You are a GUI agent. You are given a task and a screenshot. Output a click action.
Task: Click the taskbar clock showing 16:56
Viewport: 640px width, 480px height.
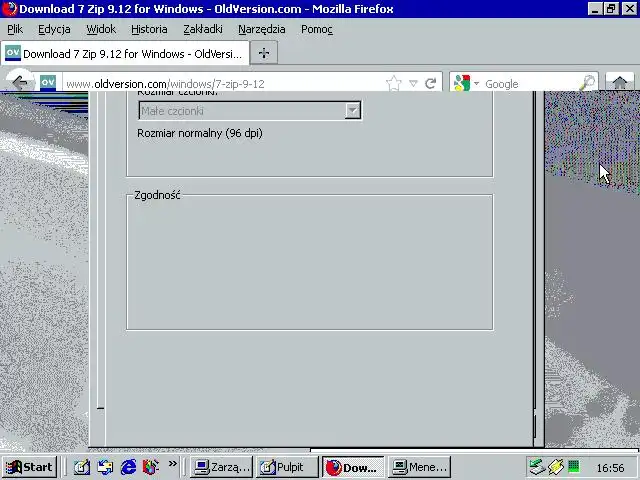click(610, 468)
